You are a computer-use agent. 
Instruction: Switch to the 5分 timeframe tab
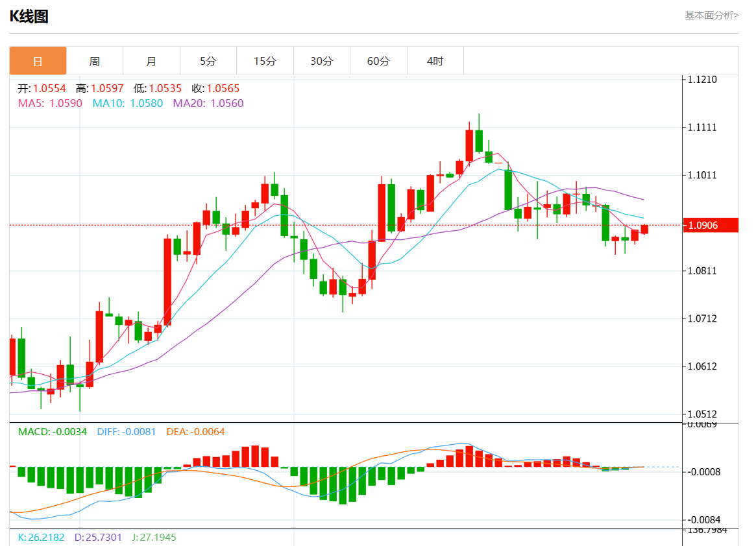208,61
